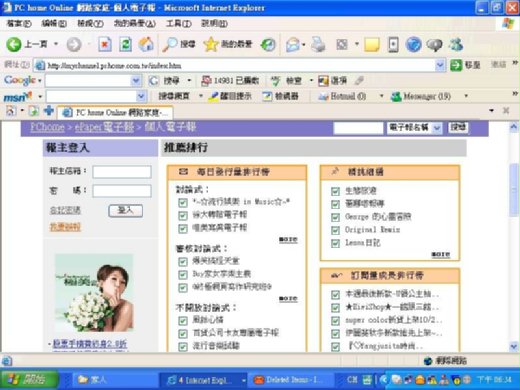The image size is (520, 390).
Task: Click the scrollbar down arrow
Action: point(514,347)
